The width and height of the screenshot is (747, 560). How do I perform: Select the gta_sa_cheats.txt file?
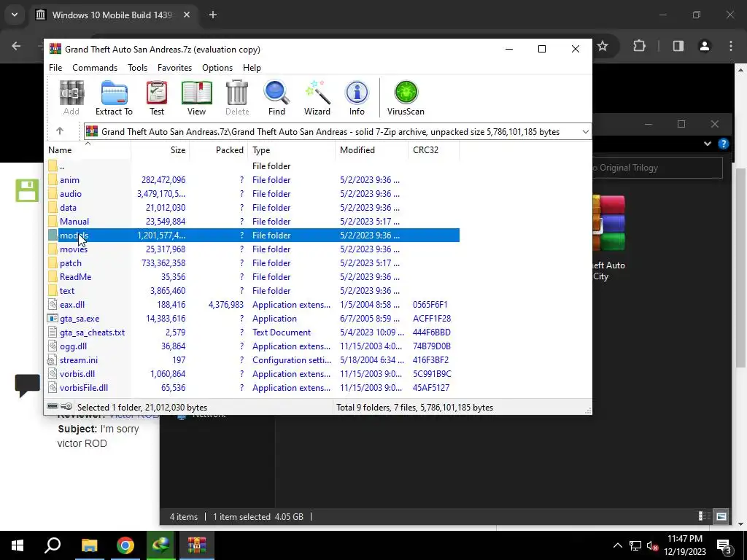pyautogui.click(x=253, y=332)
